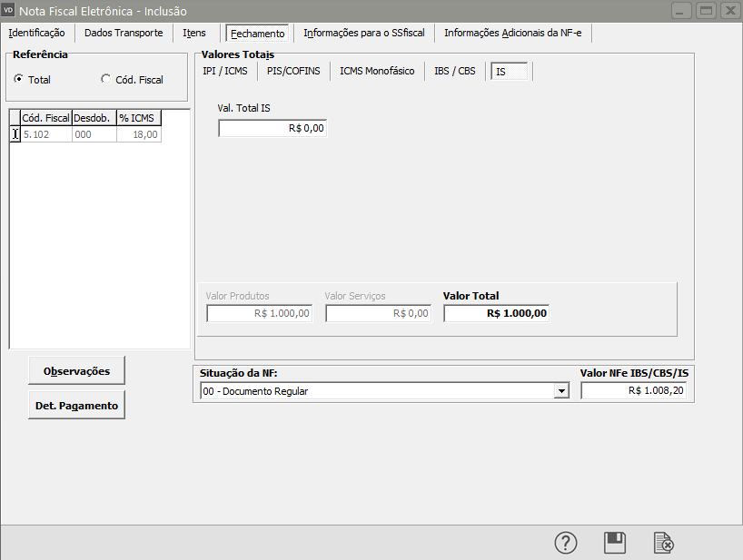Select the Cód. Fiscal radio button
The height and width of the screenshot is (560, 743).
105,80
